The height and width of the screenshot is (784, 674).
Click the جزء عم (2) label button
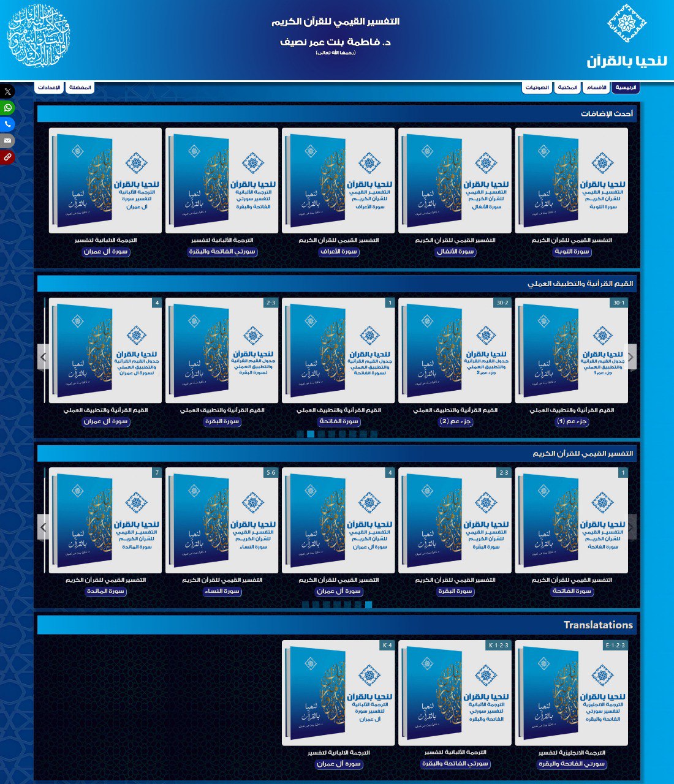tap(455, 421)
